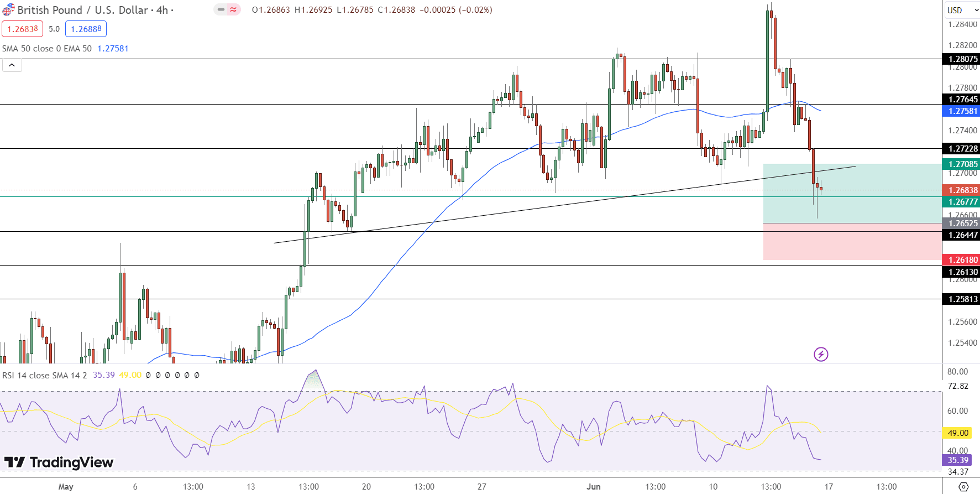Click the 1.25400 price axis tick

962,343
